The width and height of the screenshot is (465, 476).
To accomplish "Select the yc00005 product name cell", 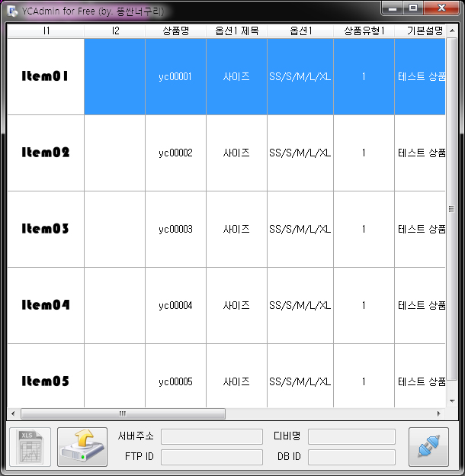I will click(175, 376).
